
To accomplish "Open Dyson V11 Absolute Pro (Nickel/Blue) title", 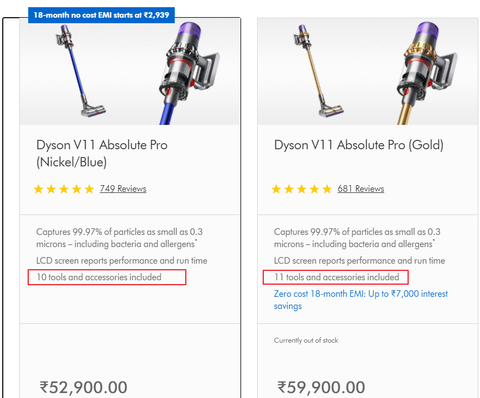I will [x=102, y=153].
